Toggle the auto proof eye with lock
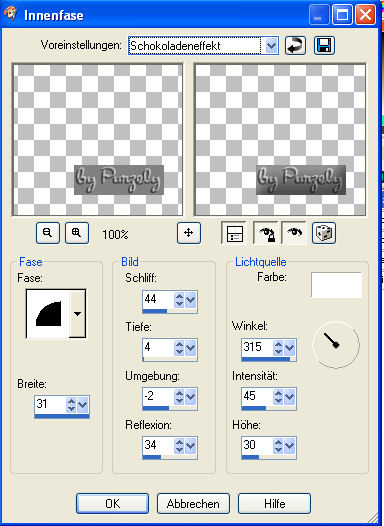 point(266,233)
